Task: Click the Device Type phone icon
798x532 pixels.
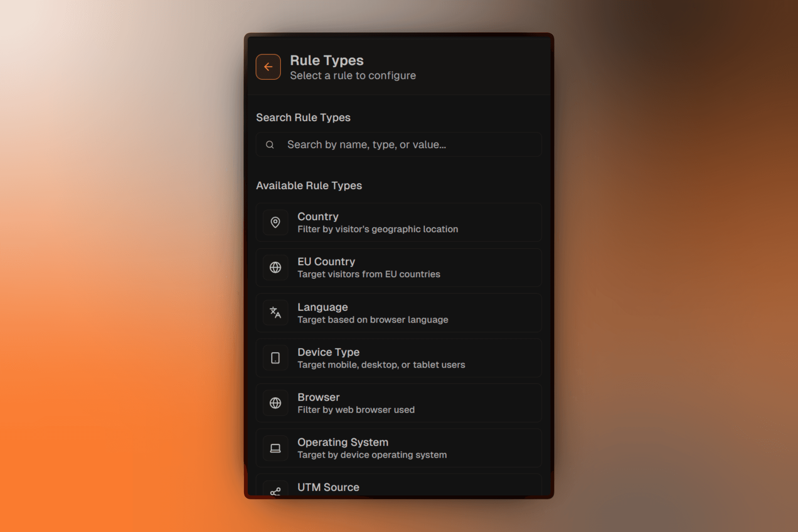Action: (275, 358)
